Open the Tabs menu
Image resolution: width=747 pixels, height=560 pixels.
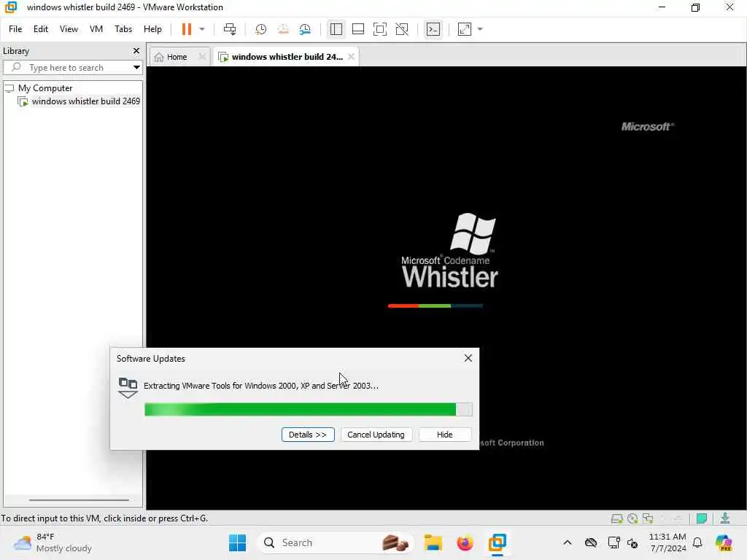click(123, 29)
